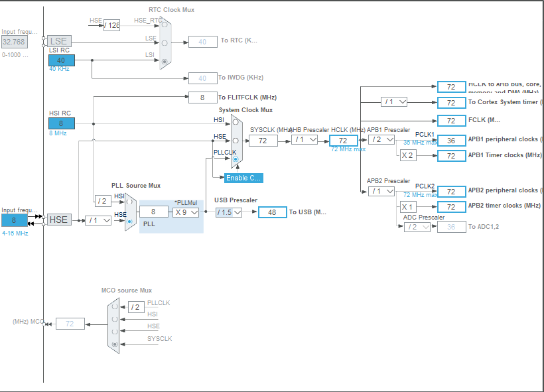The width and height of the screenshot is (544, 392).
Task: Edit the SYSCLK value showing 72
Action: [x=262, y=140]
